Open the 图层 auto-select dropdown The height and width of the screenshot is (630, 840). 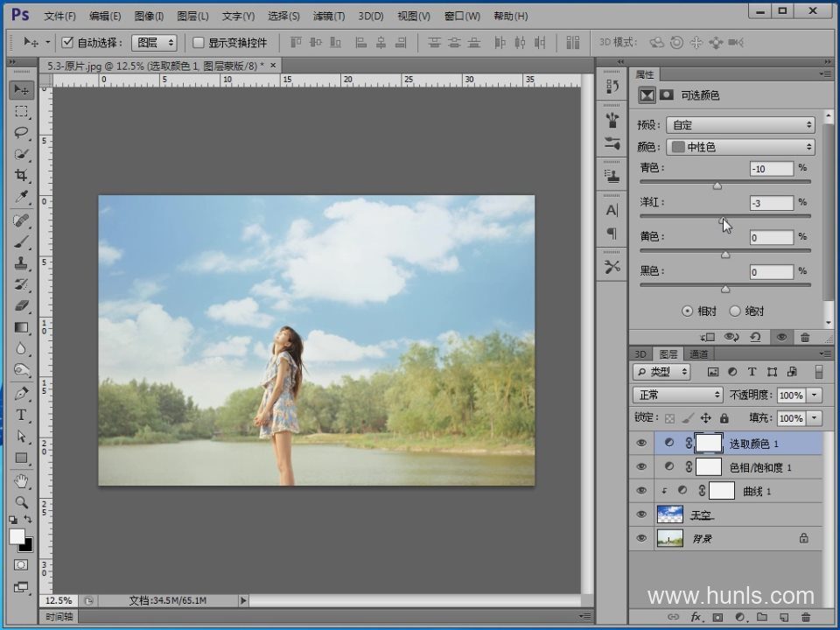coord(154,42)
